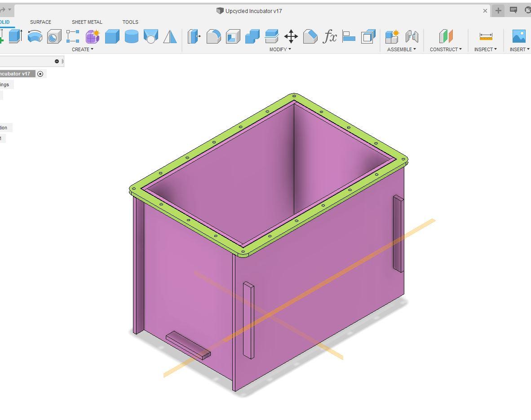Open the redo history dropdown arrow
The image size is (531, 420).
tap(9, 9)
